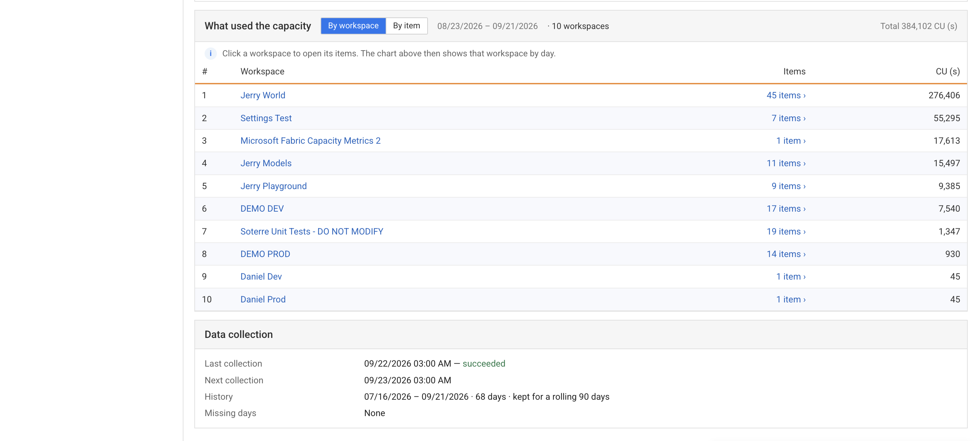Click the 930 CU value
Screen dimensions: 980x441
[952, 254]
